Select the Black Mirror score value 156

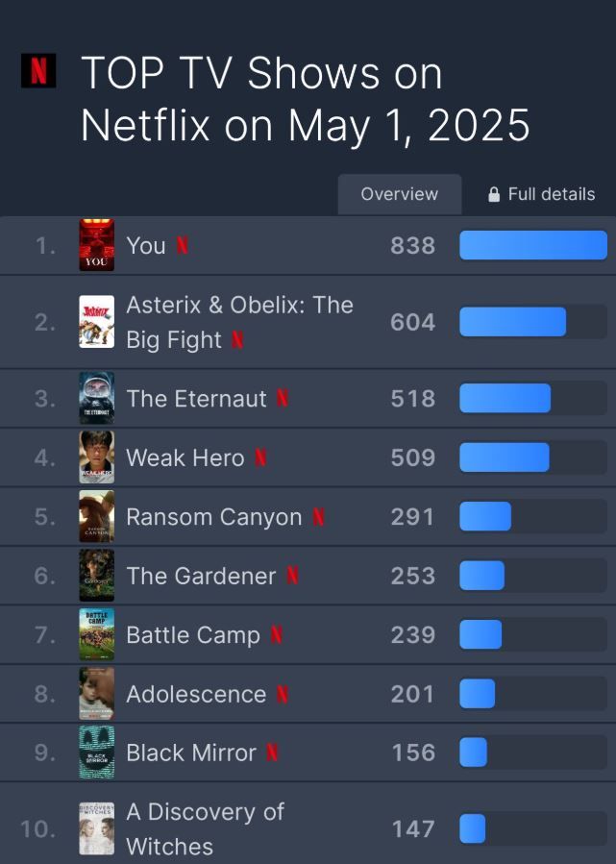413,753
